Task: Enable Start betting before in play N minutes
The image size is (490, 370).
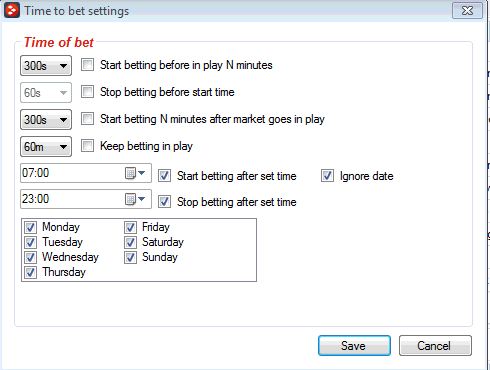Action: tap(88, 65)
